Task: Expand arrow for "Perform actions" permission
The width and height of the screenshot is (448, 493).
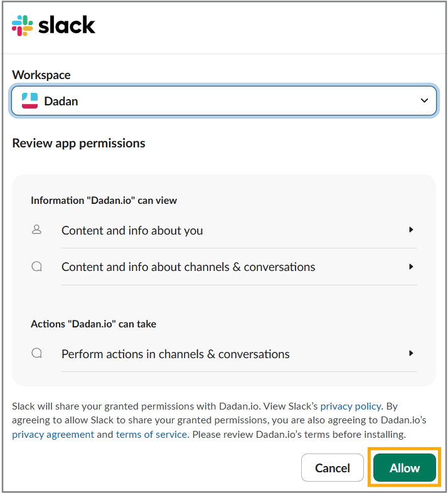Action: tap(411, 354)
